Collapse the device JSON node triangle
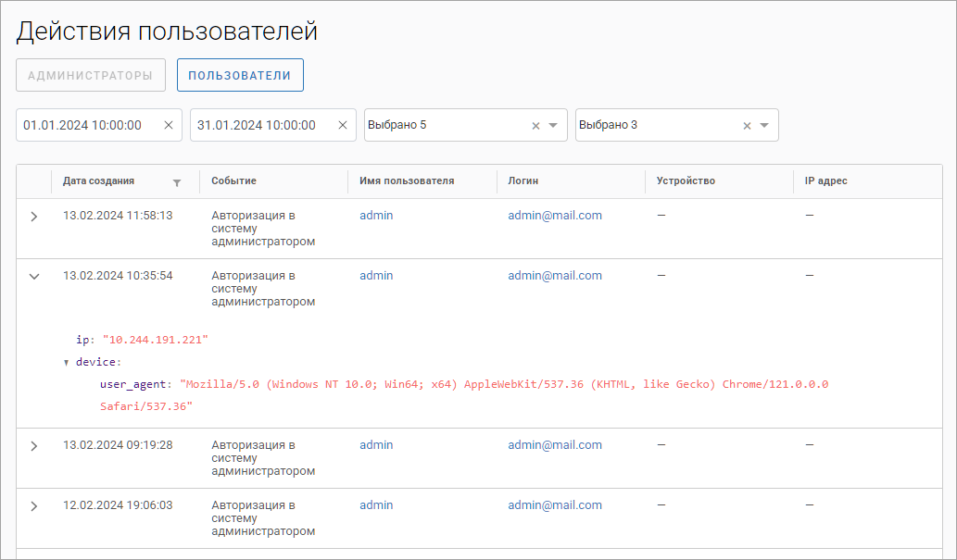This screenshot has width=957, height=560. 67,363
